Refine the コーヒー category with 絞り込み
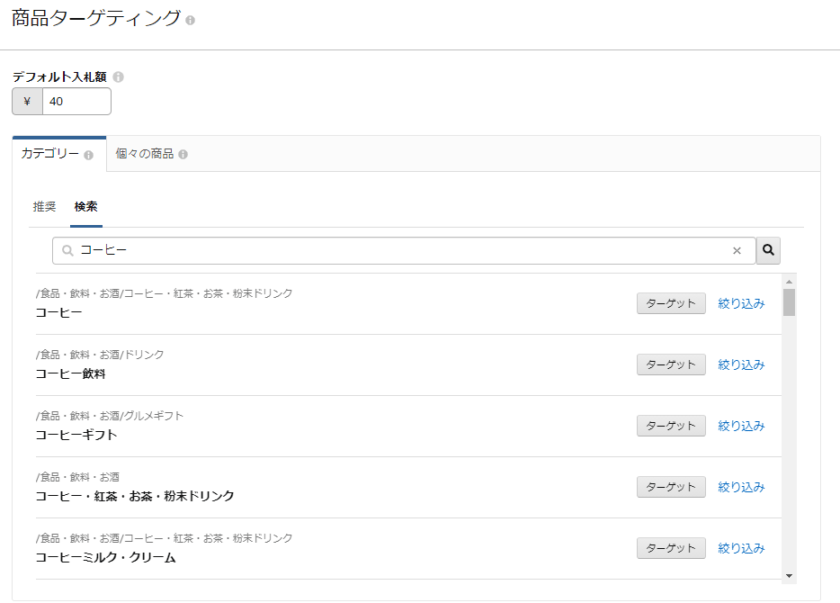The image size is (840, 603). (741, 304)
